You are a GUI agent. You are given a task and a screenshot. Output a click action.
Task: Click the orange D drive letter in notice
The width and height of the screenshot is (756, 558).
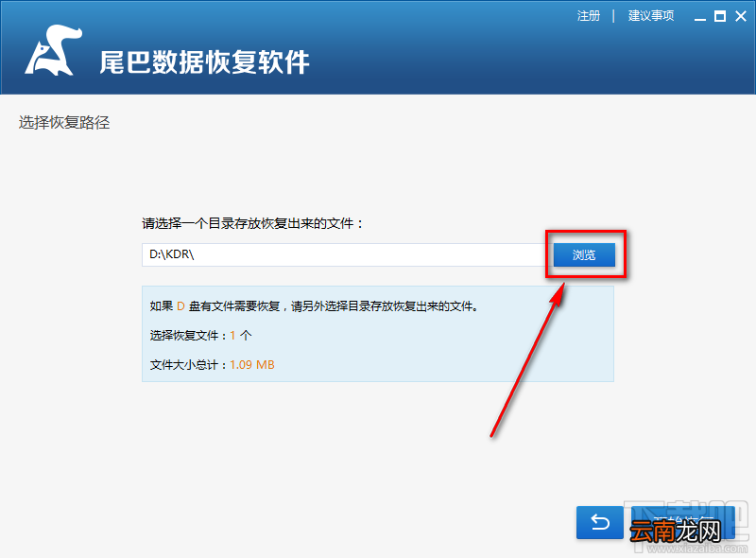[180, 306]
